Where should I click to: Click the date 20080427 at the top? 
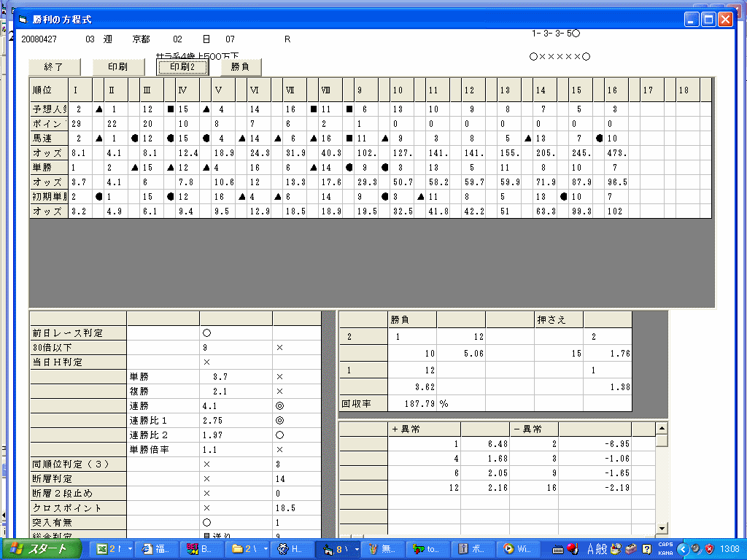[x=39, y=39]
